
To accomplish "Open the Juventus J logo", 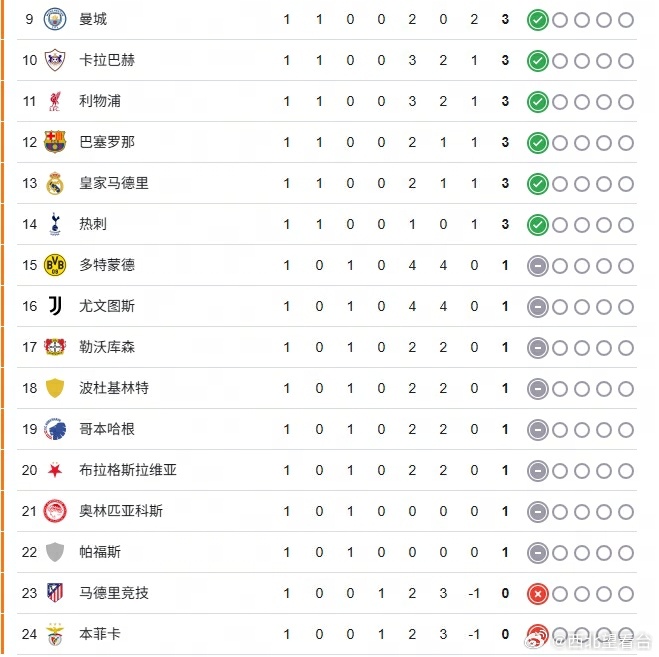I will coord(55,306).
